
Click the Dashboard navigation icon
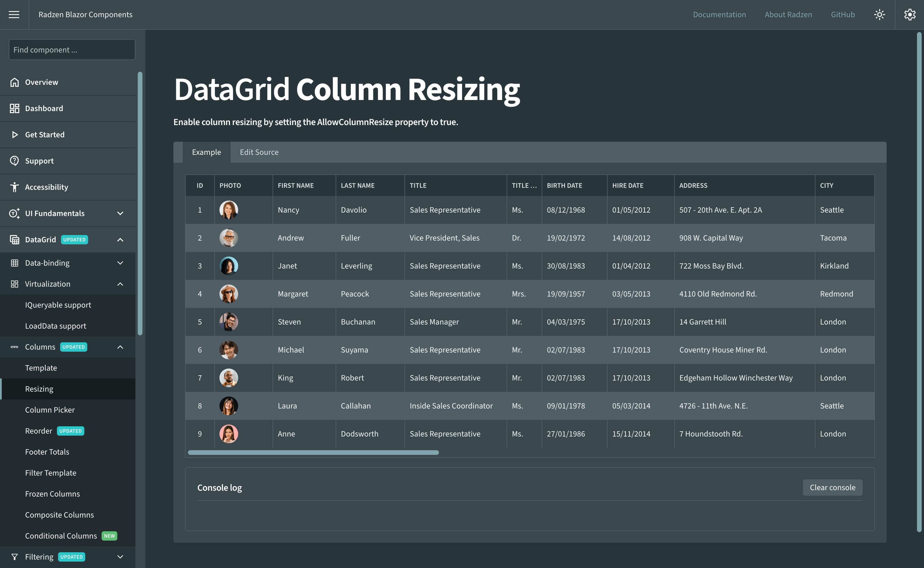[15, 108]
